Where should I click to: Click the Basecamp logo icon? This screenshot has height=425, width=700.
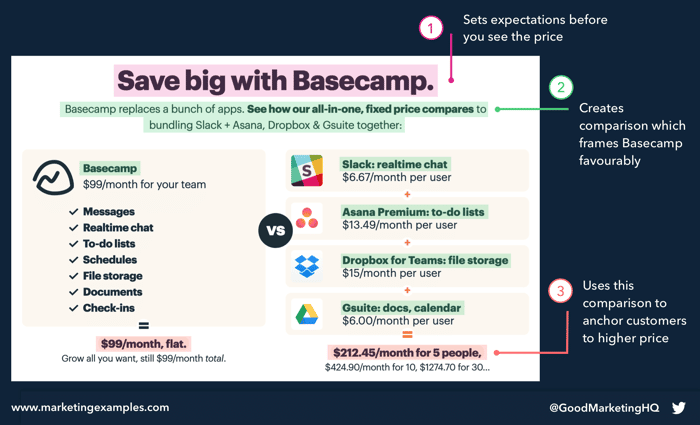click(x=53, y=178)
